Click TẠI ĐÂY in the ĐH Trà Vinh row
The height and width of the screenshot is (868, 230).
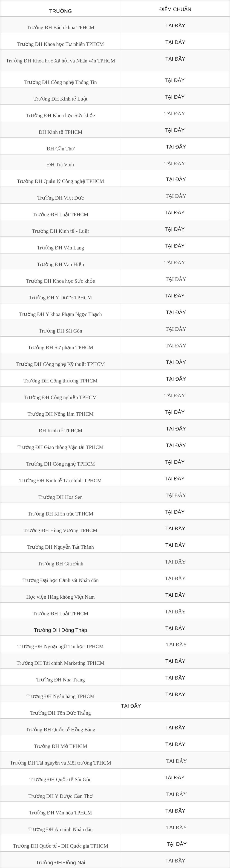pos(174,163)
